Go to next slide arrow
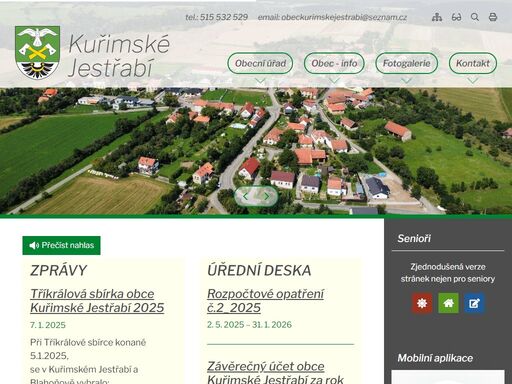This screenshot has height=384, width=512. 266,196
